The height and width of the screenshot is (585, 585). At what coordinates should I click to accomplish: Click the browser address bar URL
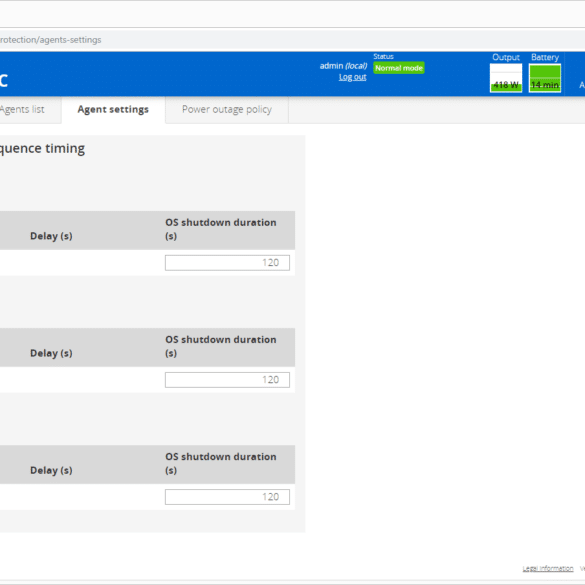click(50, 40)
